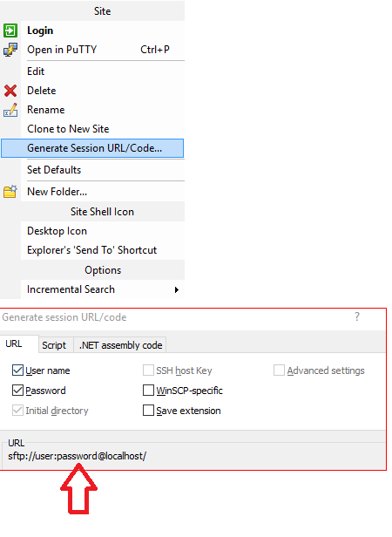
Task: Click the red X Delete icon
Action: [x=10, y=91]
